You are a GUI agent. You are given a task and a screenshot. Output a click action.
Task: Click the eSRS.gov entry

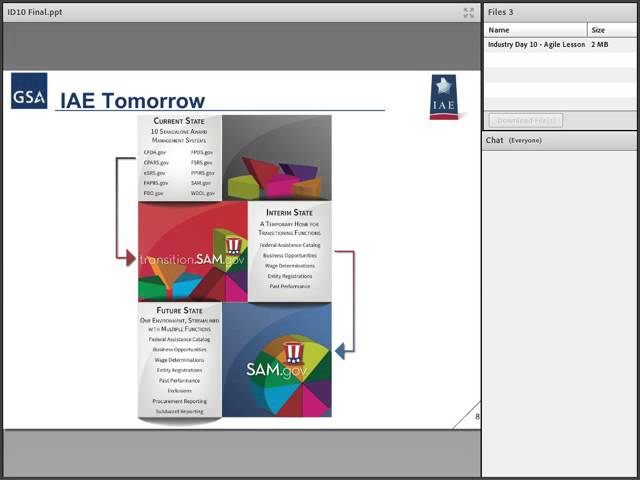point(154,173)
